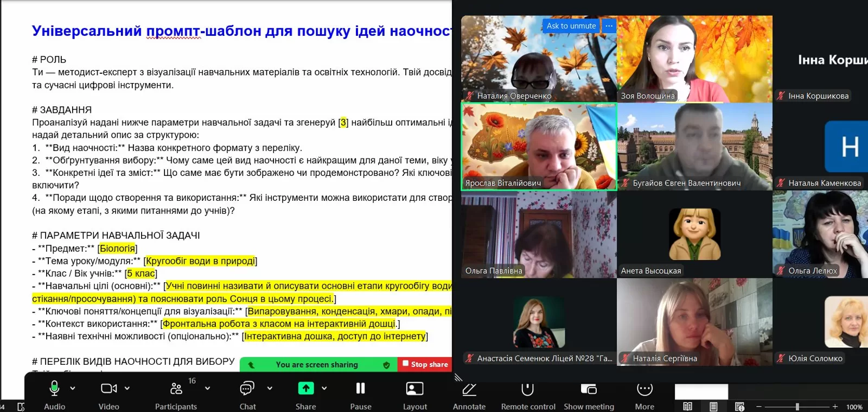The height and width of the screenshot is (412, 868).
Task: Open the three-dot menu on Наталия Оверченко's tile
Action: 609,26
